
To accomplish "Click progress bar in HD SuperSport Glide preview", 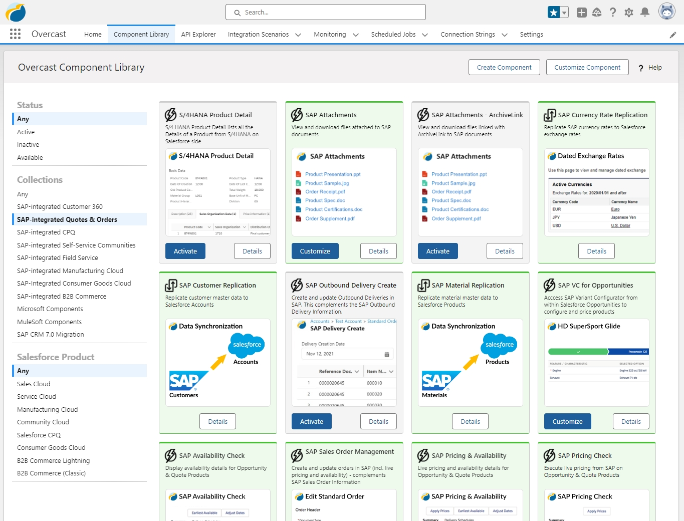I will (x=598, y=352).
